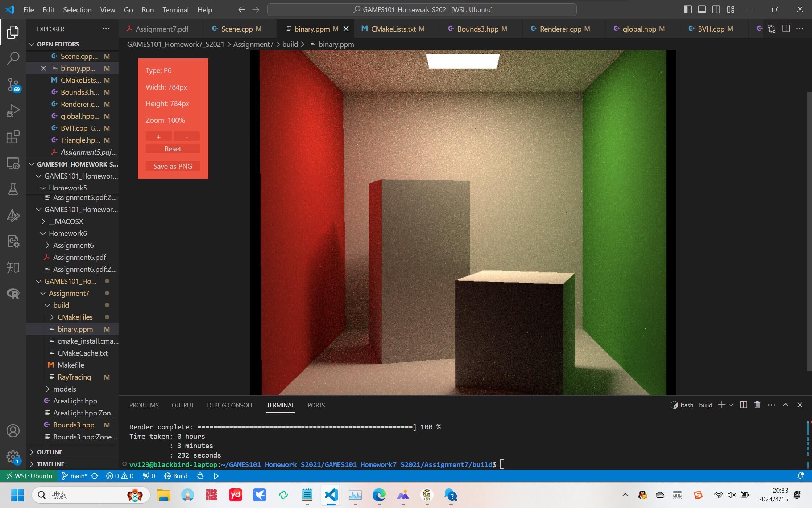This screenshot has height=508, width=812.
Task: Click the Windows taskbar search box
Action: click(x=91, y=495)
